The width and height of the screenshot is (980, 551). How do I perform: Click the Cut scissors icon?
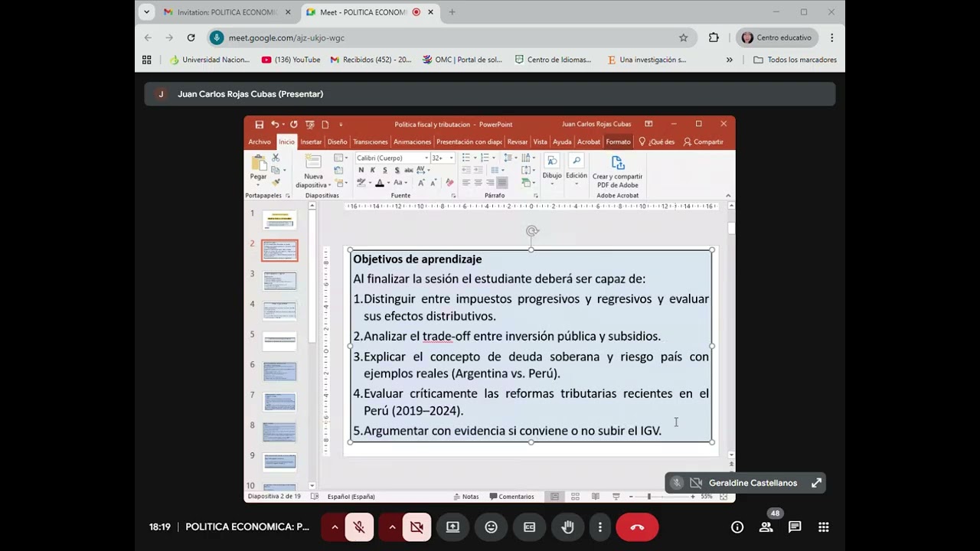[x=276, y=158]
